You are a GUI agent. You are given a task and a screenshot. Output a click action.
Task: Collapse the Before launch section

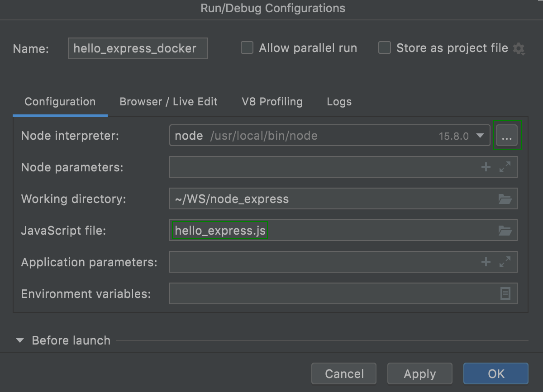coord(19,340)
